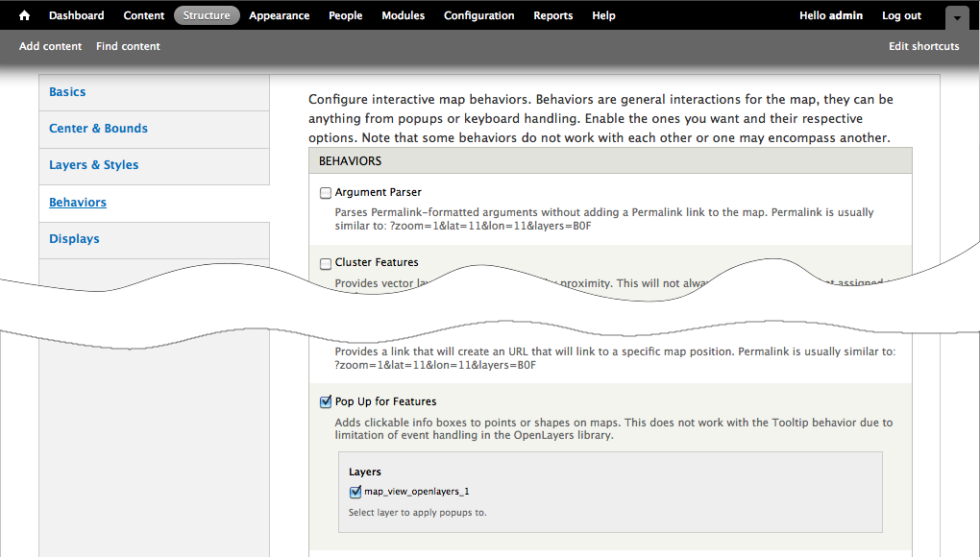980x557 pixels.
Task: Go to the Appearance menu
Action: (x=279, y=15)
